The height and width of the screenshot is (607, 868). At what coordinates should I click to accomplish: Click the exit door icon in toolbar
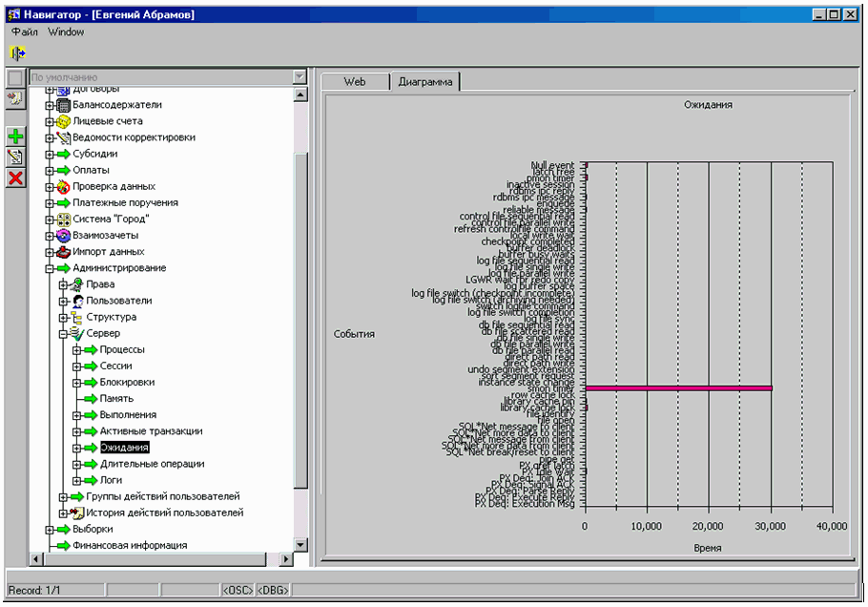(x=17, y=52)
